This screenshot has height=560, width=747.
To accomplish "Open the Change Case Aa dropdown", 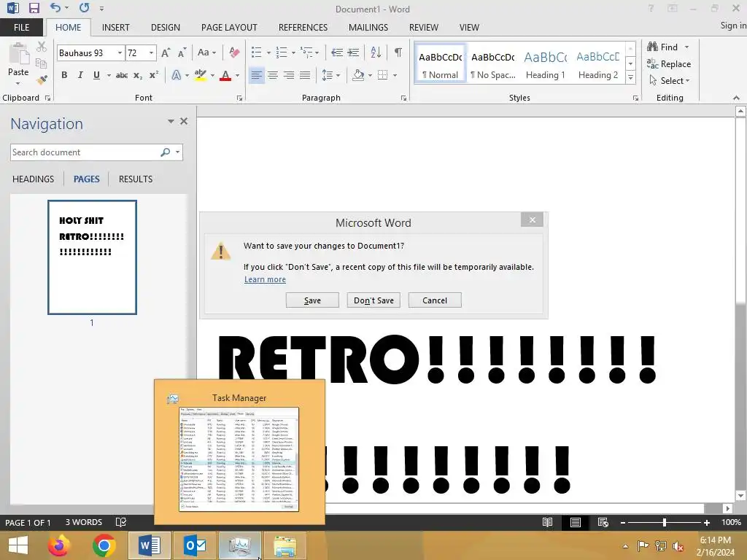I will click(207, 52).
